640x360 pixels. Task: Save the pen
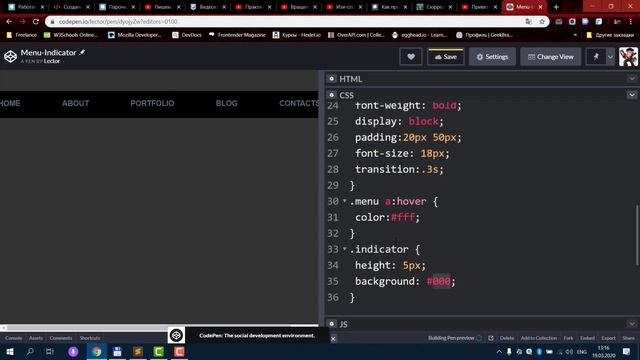coord(445,57)
